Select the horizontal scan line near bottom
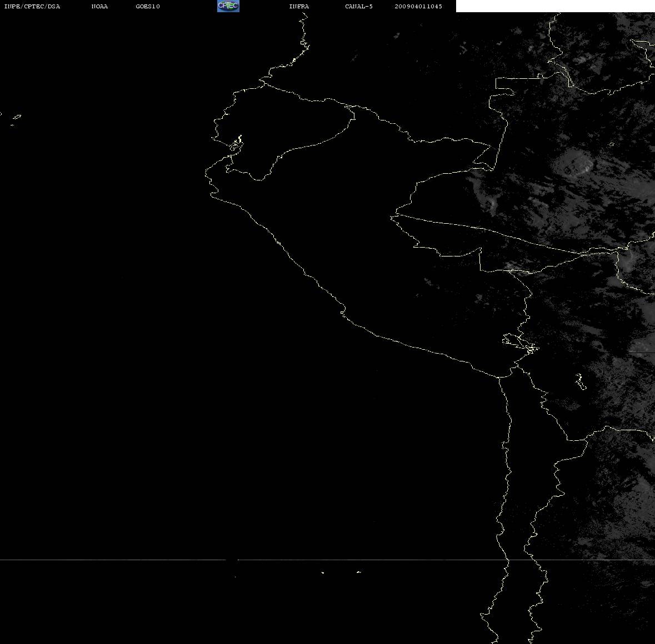The width and height of the screenshot is (655, 644). coord(328,560)
